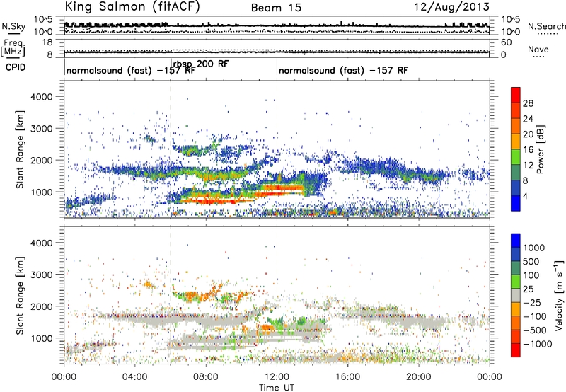Click the '20:00' time tick label
Viewport: 566px width, 392px height.
click(418, 377)
